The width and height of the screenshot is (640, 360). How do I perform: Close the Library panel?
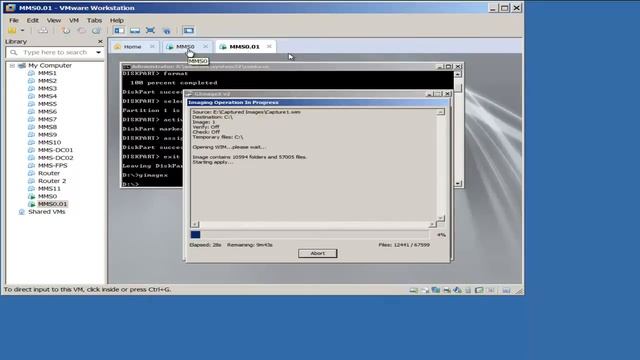tap(100, 42)
